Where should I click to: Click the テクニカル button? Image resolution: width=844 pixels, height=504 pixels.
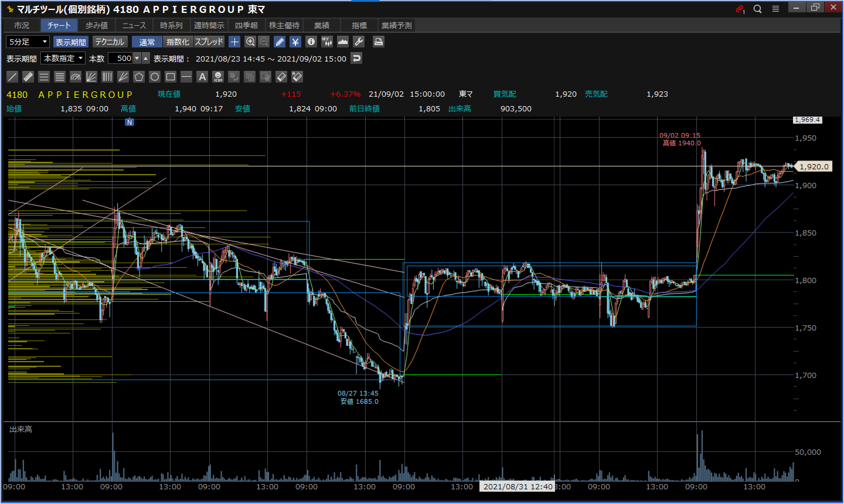coord(109,42)
